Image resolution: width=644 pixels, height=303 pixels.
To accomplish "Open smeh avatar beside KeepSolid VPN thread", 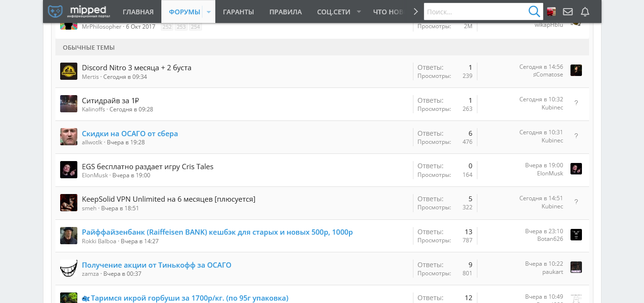I will click(x=69, y=203).
